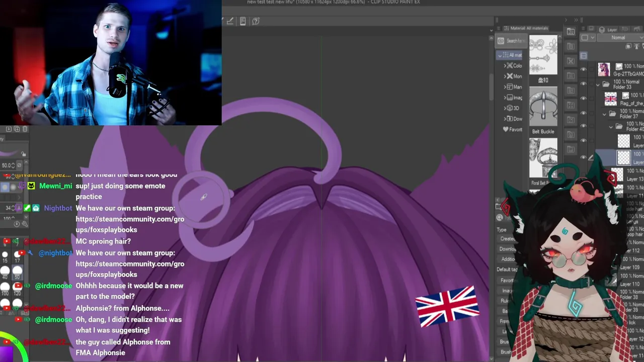Select the Flag_of_the layer thumbnail
This screenshot has width=644, height=362.
[x=611, y=99]
